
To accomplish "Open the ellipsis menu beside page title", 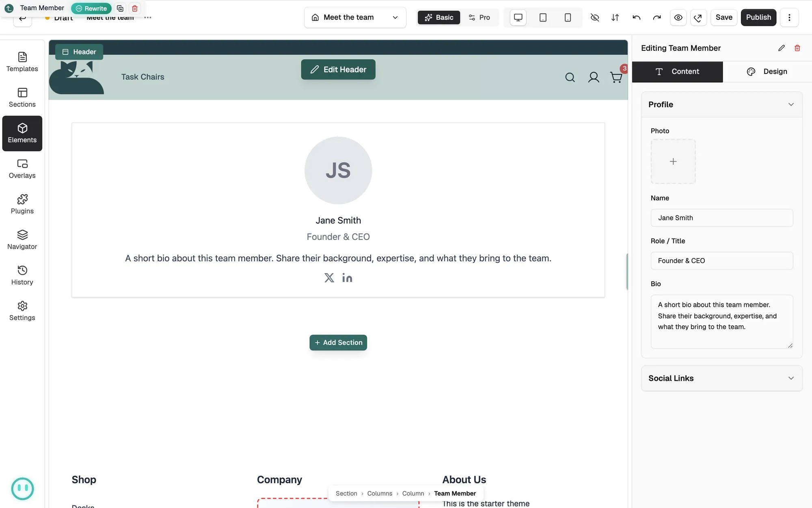I will (x=147, y=17).
